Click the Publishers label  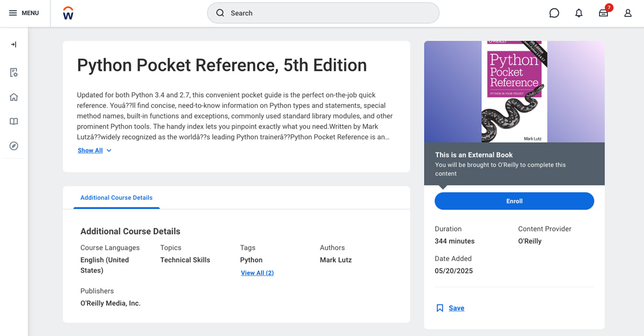click(97, 291)
